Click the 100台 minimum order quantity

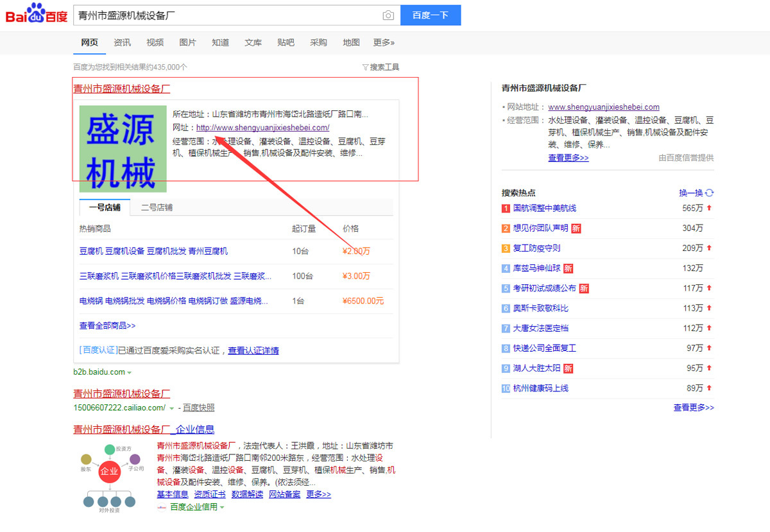303,276
